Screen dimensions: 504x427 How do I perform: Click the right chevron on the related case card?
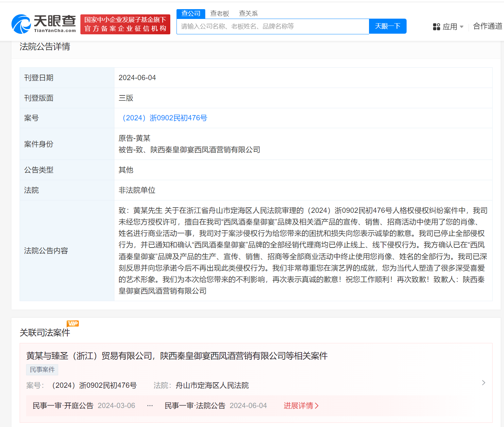click(x=483, y=383)
